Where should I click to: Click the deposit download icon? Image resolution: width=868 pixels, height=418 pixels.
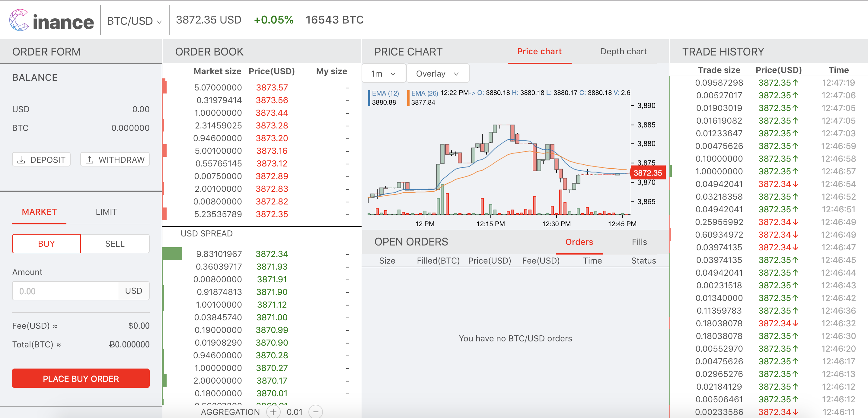21,160
